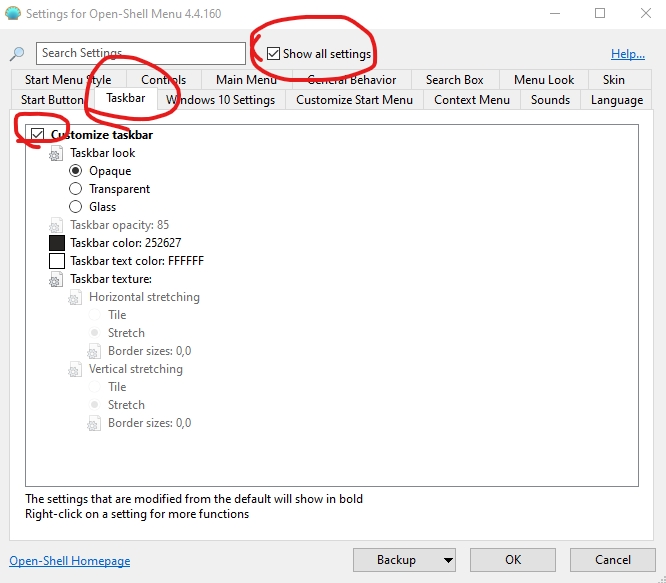Screen dimensions: 666x583
Task: Switch to the Main Menu tab
Action: point(246,80)
